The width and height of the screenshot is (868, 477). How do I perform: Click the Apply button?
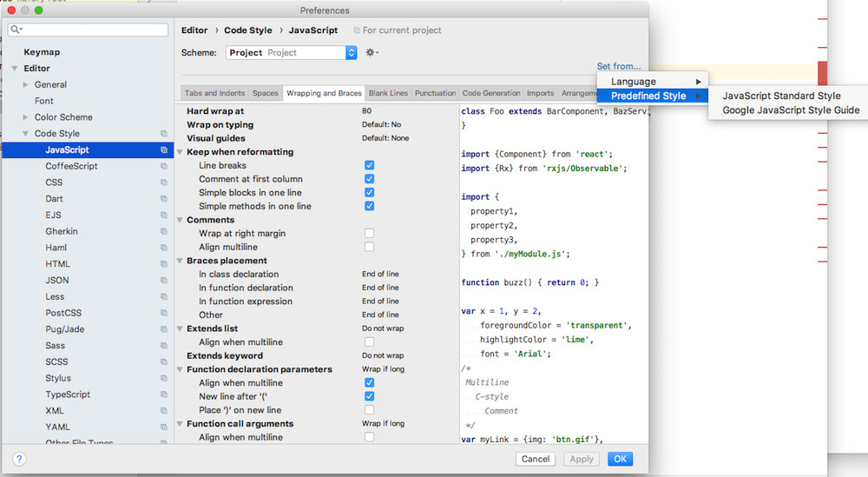[x=582, y=459]
